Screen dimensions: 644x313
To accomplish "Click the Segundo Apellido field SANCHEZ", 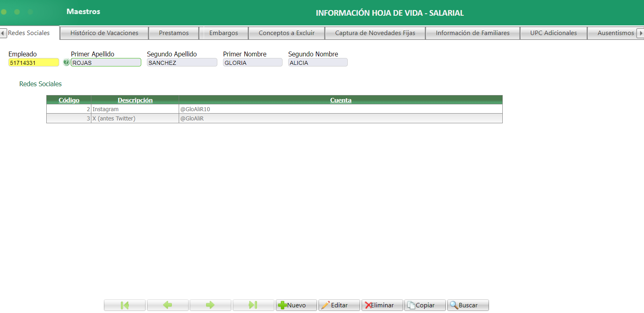I will pyautogui.click(x=182, y=62).
